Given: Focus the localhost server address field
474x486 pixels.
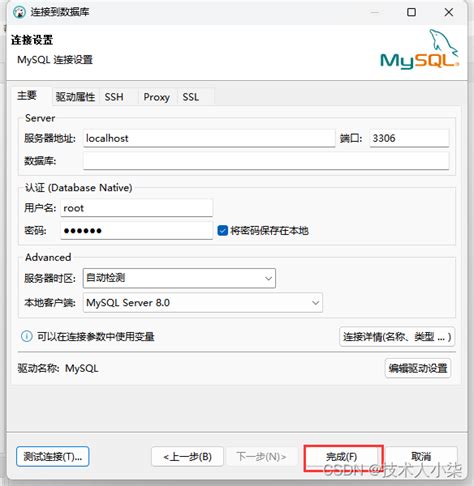Looking at the screenshot, I should click(209, 138).
